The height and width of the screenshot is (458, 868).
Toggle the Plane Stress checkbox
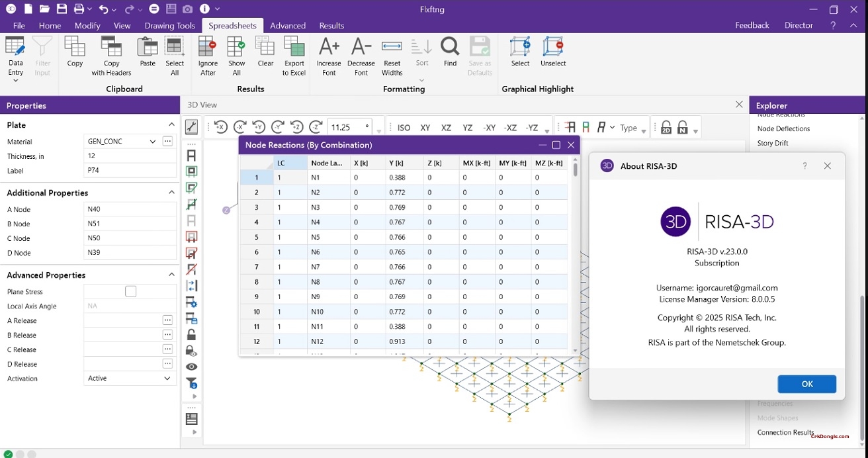point(131,292)
